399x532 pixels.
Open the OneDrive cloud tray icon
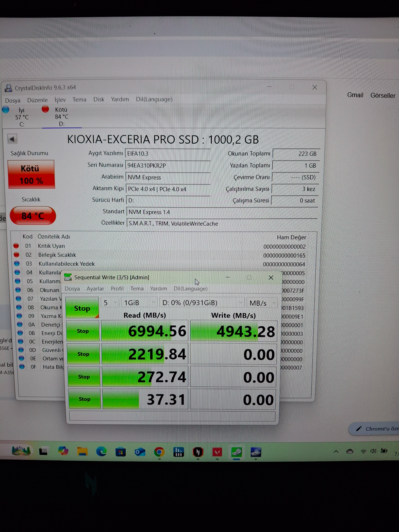coord(350,451)
